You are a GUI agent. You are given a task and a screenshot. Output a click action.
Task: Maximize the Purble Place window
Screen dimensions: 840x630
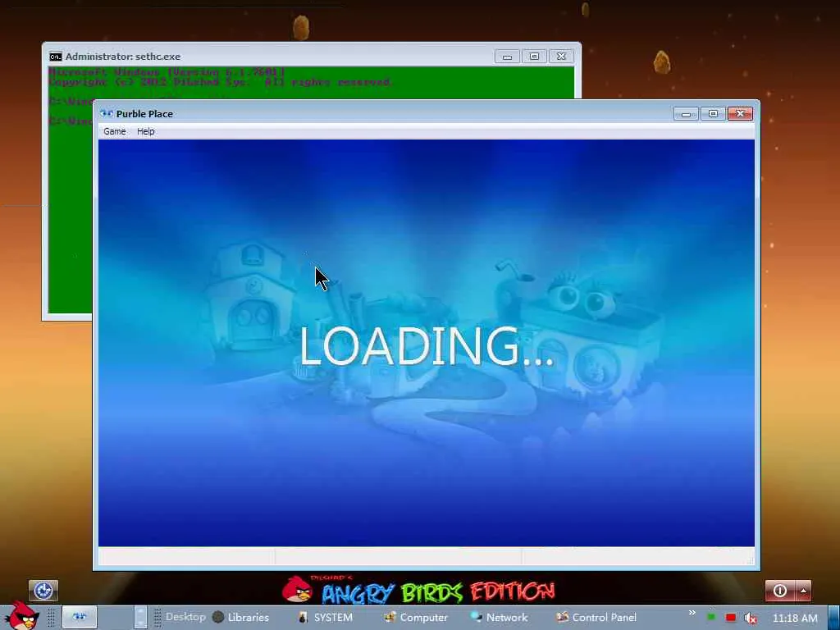(713, 113)
